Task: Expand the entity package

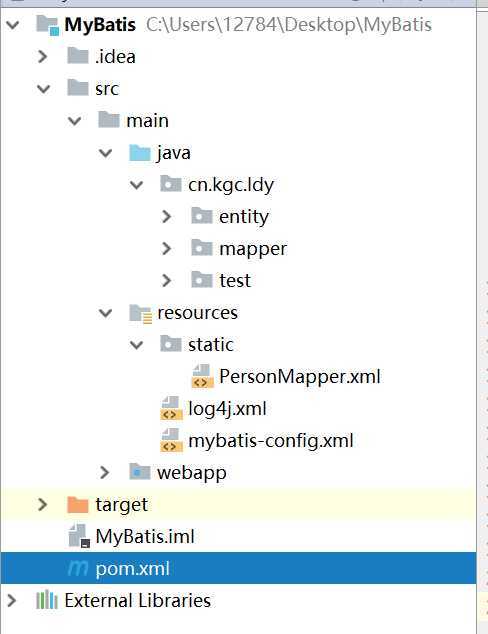Action: (x=167, y=216)
